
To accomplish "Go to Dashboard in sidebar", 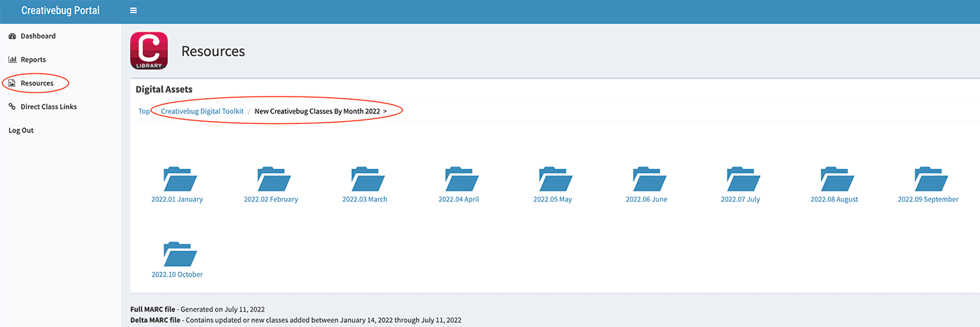I will point(38,36).
